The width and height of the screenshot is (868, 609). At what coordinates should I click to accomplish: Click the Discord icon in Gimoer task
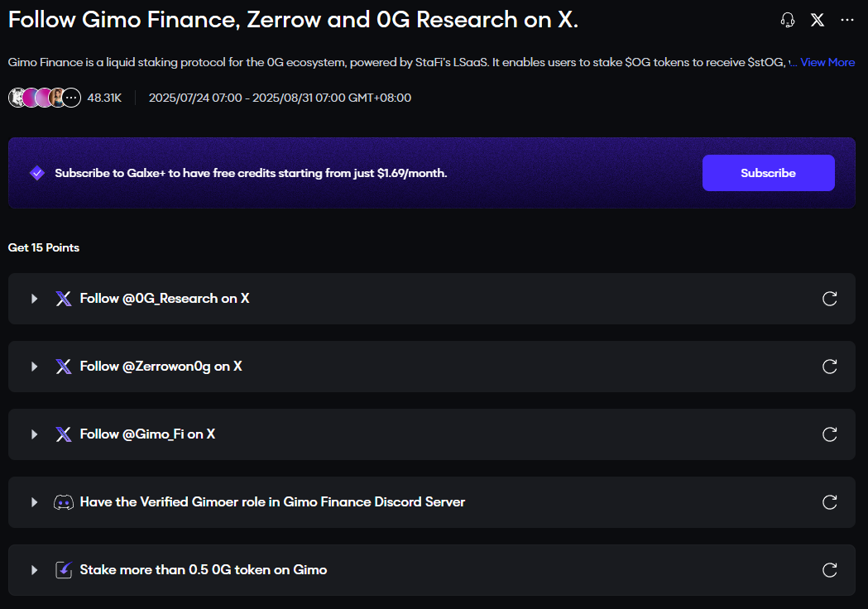(64, 502)
